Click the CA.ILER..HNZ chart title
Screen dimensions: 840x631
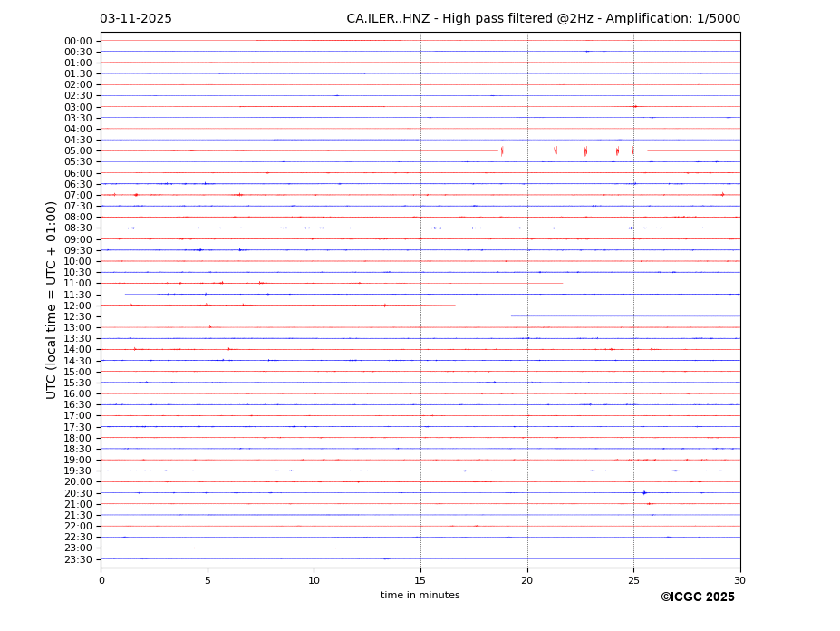point(543,19)
